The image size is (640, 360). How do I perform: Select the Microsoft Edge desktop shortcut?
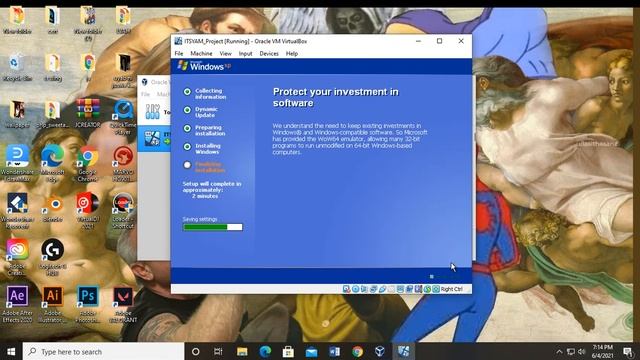tap(52, 163)
